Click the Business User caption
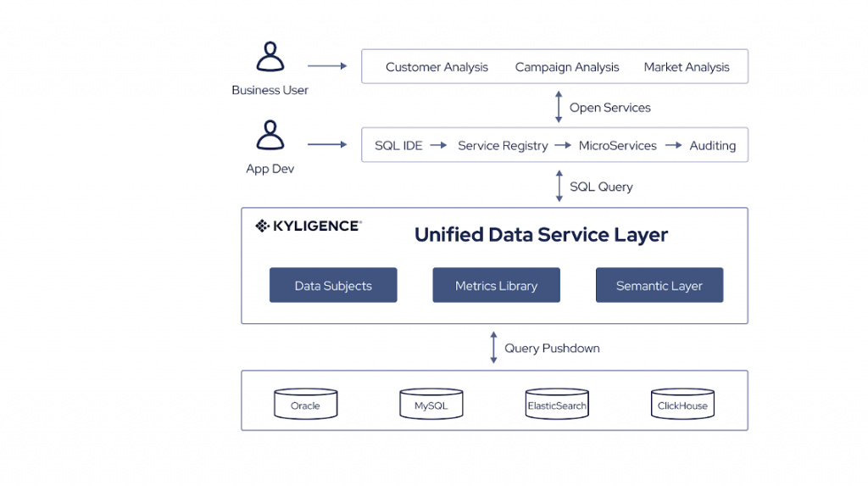 click(x=270, y=90)
